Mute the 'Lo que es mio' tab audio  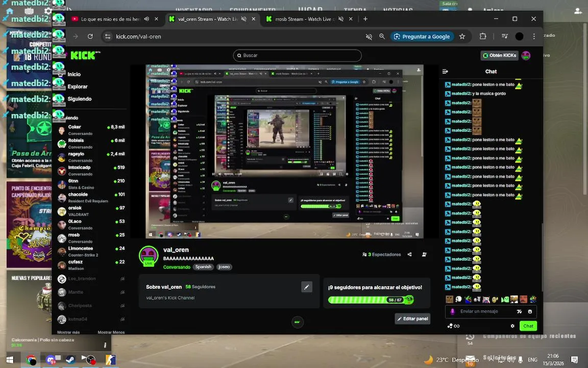pyautogui.click(x=146, y=19)
